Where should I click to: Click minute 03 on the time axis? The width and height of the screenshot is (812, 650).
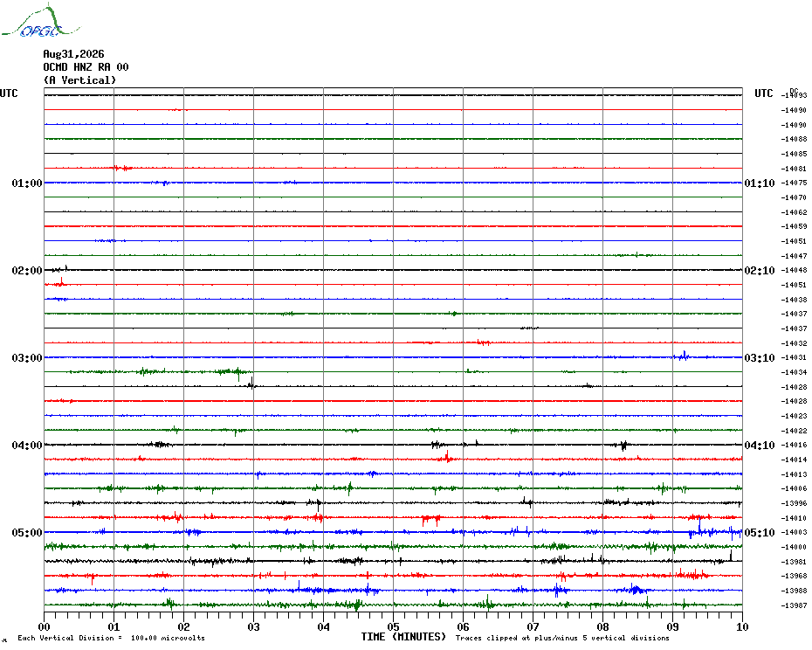tap(254, 626)
